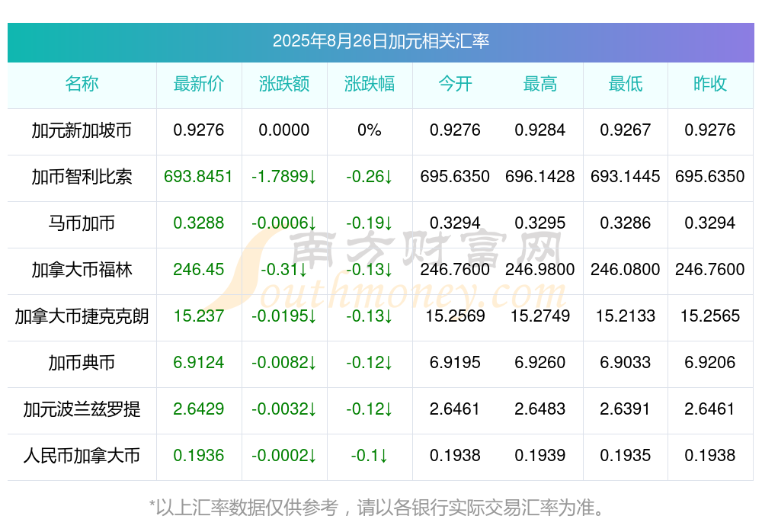
Task: Click change amount -0.0195↓
Action: pyautogui.click(x=283, y=316)
